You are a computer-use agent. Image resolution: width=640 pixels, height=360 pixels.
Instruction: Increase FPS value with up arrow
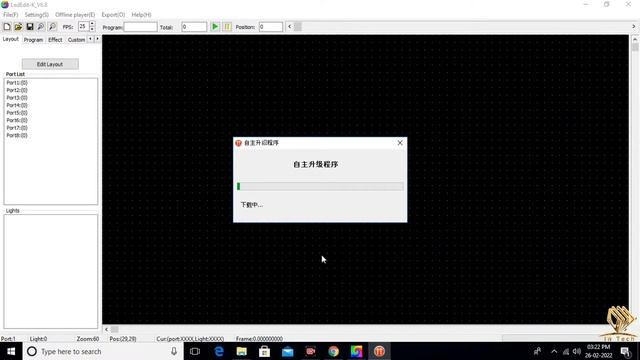(92, 24)
